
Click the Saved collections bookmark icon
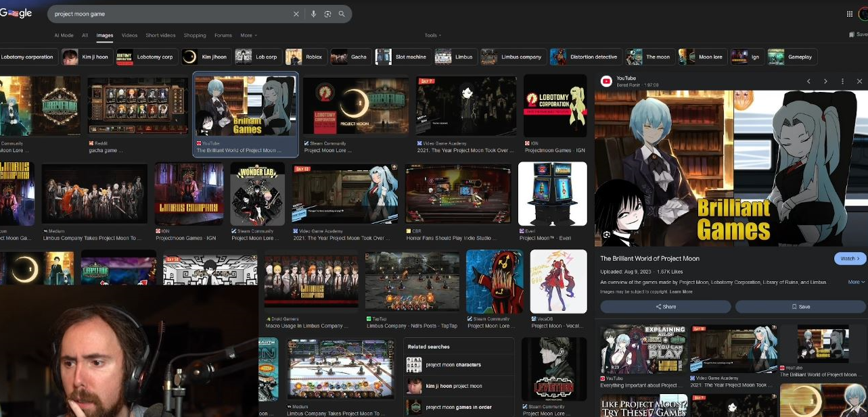pos(858,34)
